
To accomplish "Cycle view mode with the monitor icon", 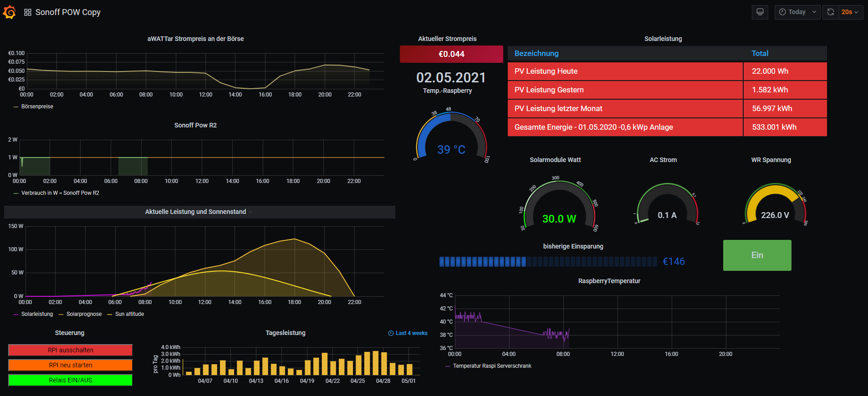I will coord(760,12).
